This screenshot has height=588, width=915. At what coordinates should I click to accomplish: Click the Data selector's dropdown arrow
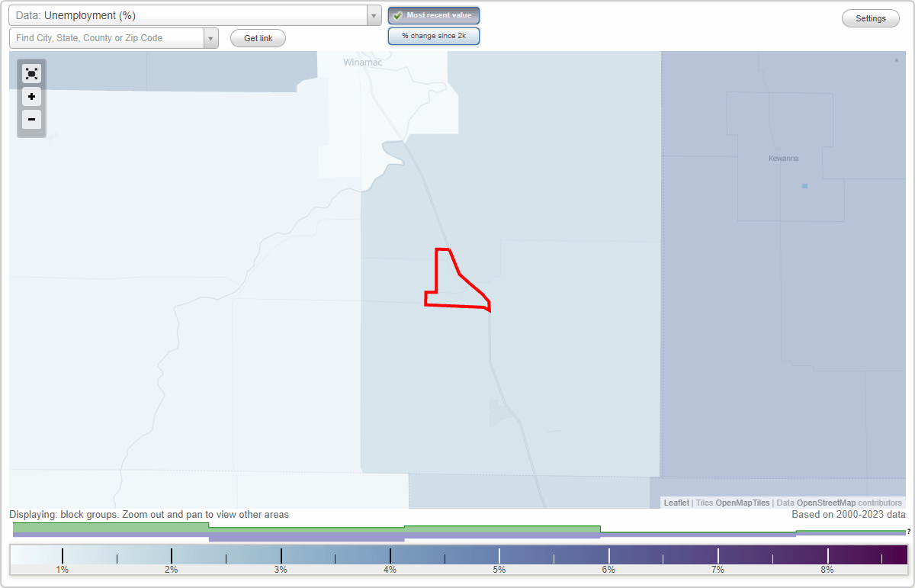pos(373,15)
